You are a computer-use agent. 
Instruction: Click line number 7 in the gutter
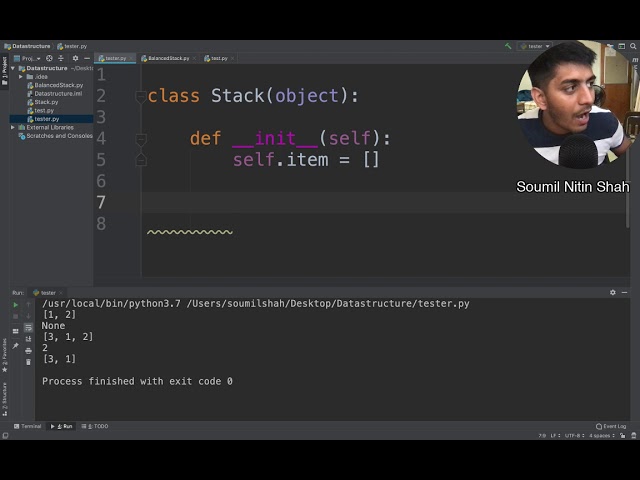101,202
